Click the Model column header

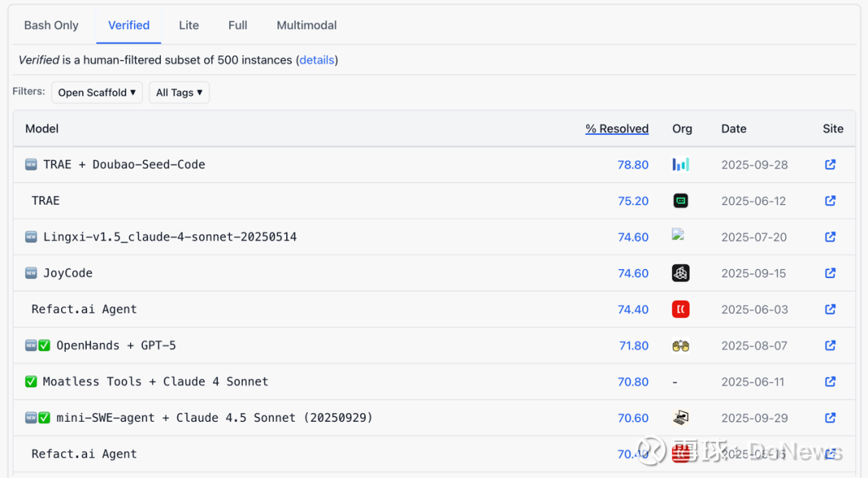42,129
